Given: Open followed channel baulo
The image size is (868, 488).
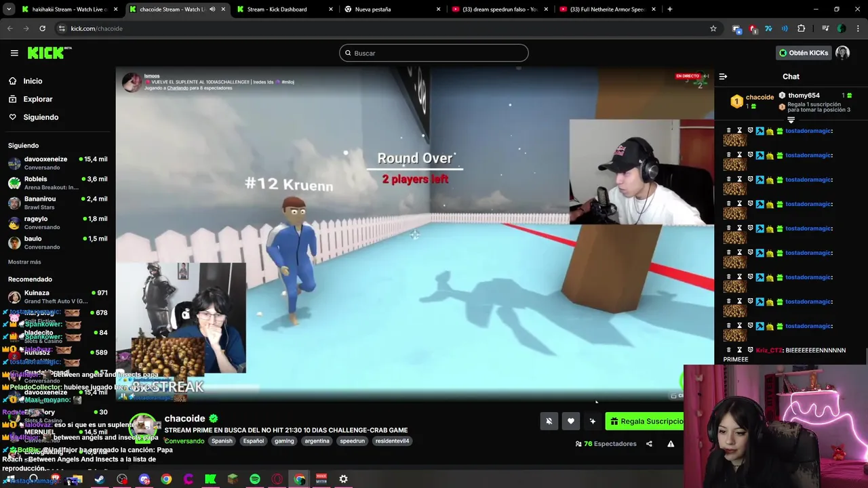Looking at the screenshot, I should pos(58,243).
